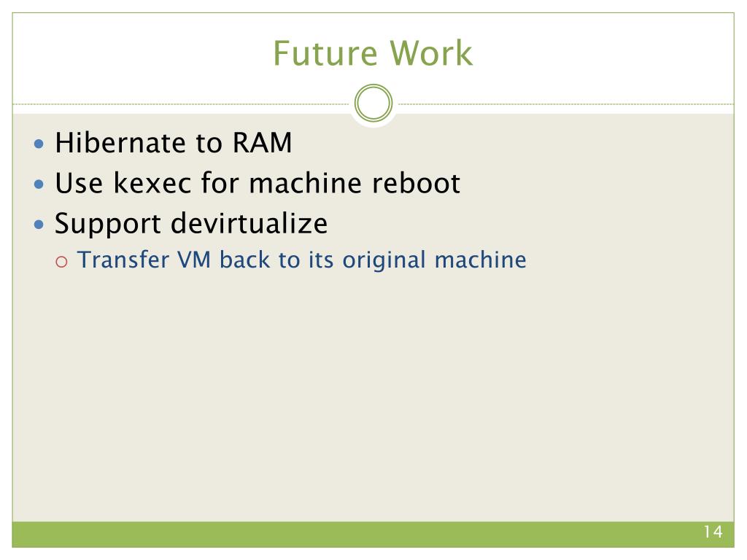
Task: Click the Transfer VM back to its original machine line
Action: click(x=301, y=260)
